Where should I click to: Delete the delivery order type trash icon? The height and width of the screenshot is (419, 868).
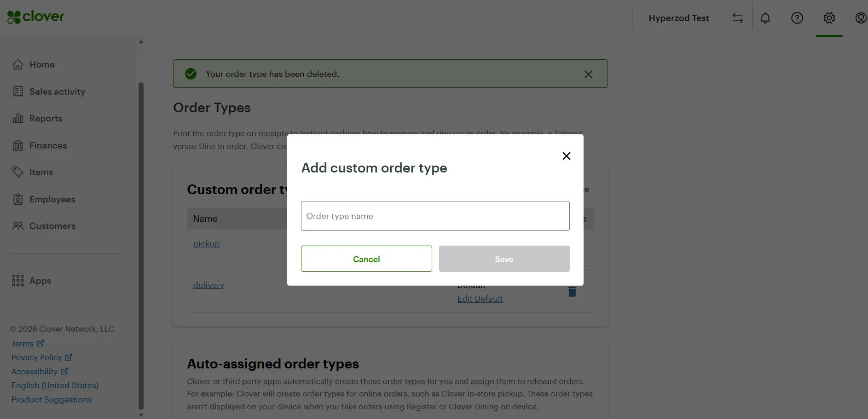pos(572,292)
